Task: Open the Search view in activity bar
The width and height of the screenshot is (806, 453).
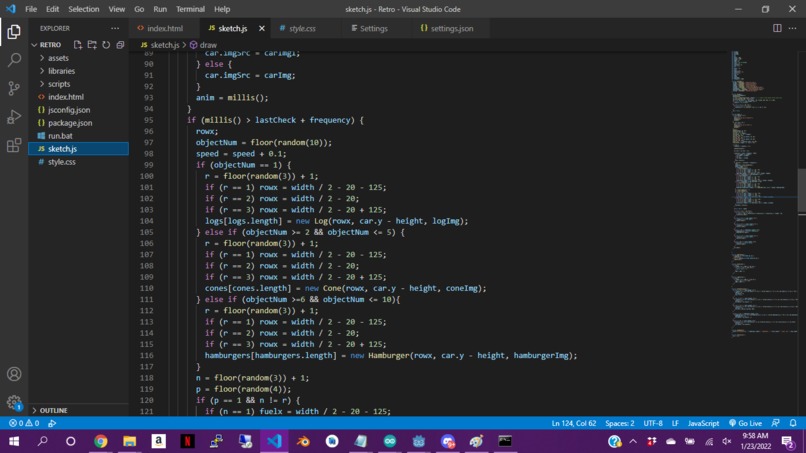Action: (14, 60)
